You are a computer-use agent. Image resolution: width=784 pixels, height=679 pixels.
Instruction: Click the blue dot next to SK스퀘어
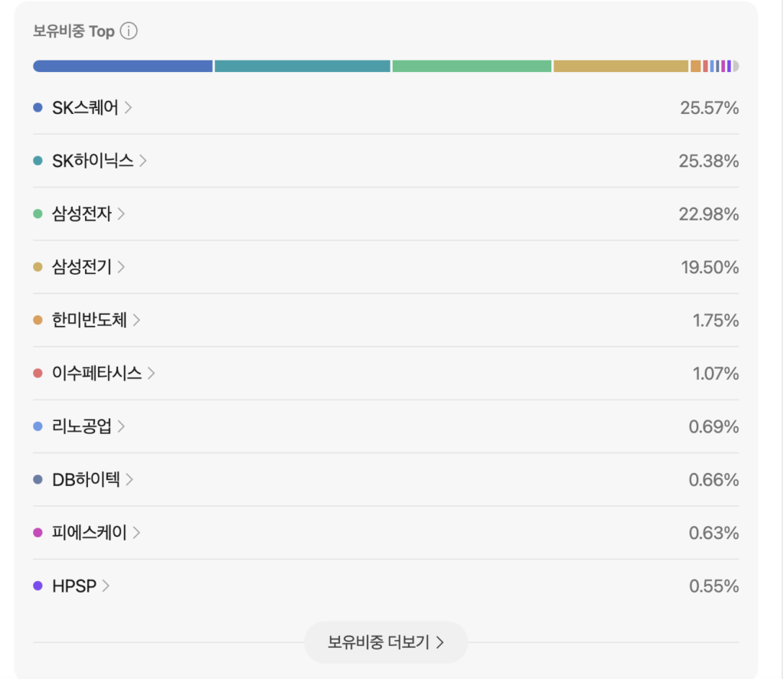[x=38, y=107]
